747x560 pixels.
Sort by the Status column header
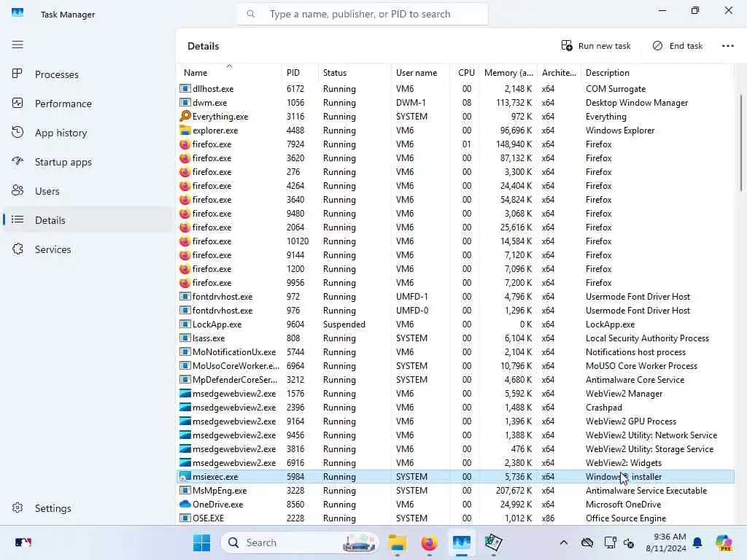(x=355, y=72)
